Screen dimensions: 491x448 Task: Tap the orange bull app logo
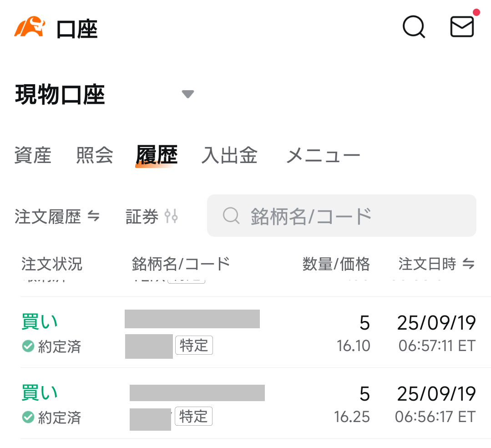(x=29, y=27)
